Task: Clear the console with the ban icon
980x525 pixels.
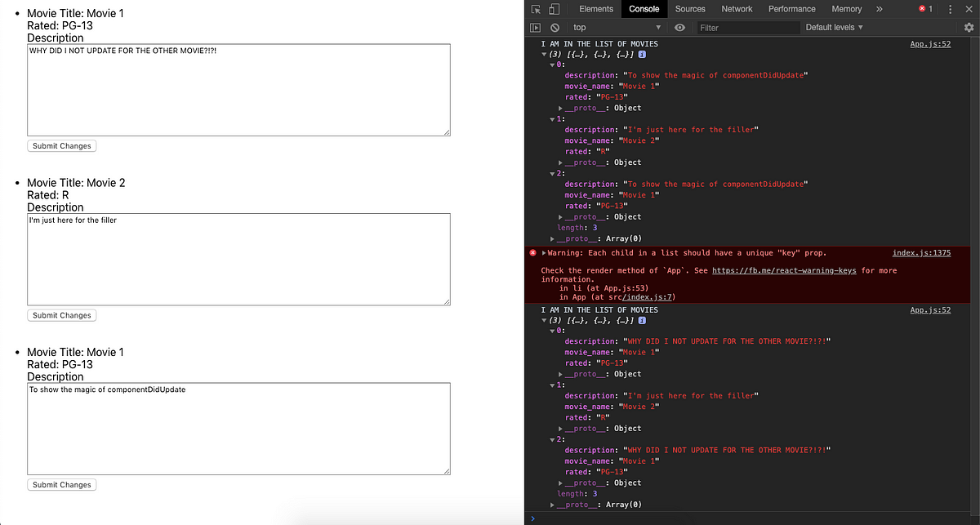Action: tap(555, 28)
